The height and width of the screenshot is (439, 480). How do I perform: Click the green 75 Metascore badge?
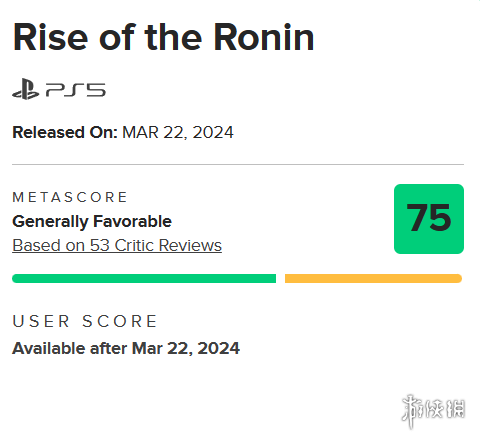429,219
